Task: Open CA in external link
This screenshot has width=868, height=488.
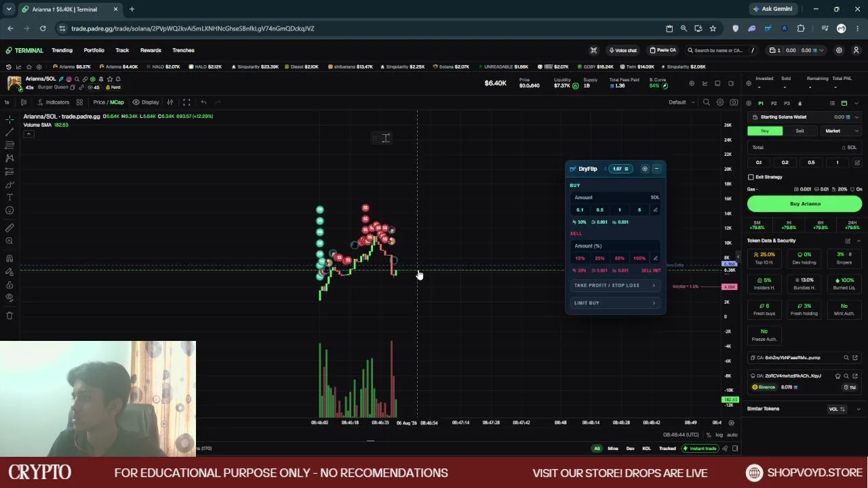Action: click(855, 358)
